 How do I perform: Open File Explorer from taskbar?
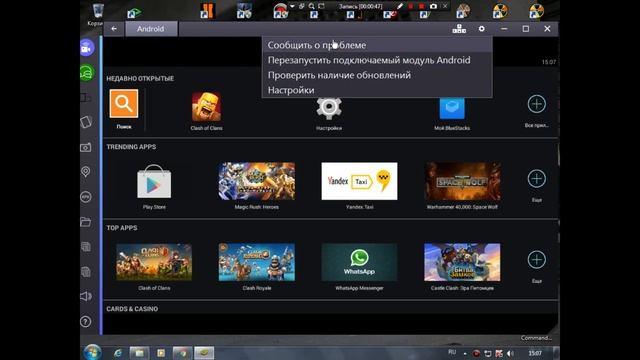pos(139,353)
